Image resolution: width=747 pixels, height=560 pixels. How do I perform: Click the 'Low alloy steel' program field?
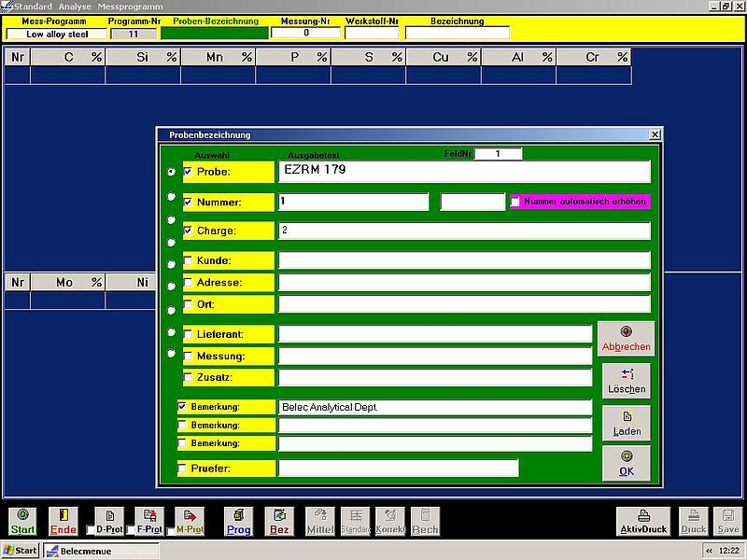[x=57, y=35]
